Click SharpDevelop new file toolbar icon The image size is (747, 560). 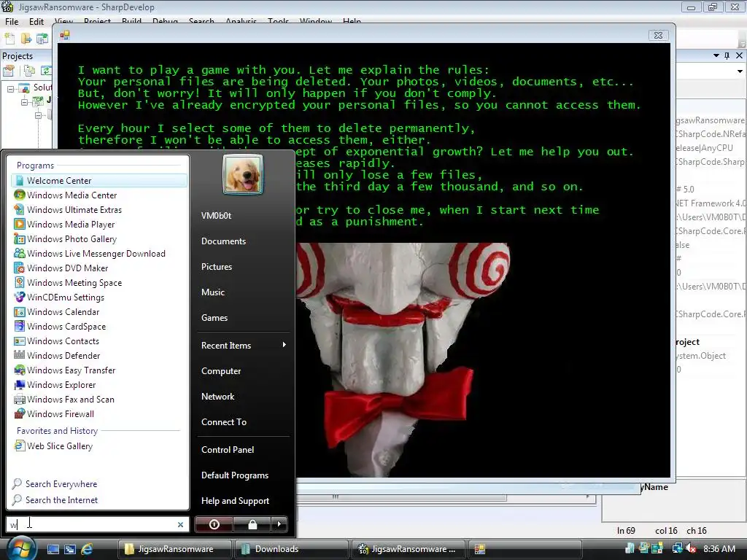point(9,38)
